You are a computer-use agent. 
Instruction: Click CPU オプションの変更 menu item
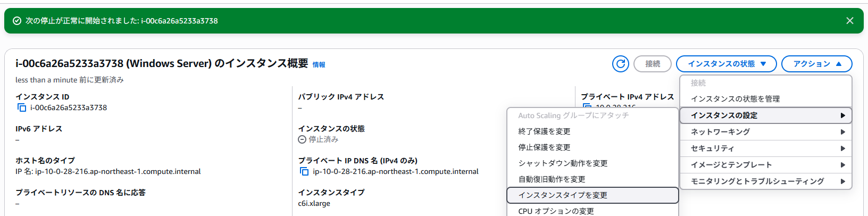coord(592,211)
